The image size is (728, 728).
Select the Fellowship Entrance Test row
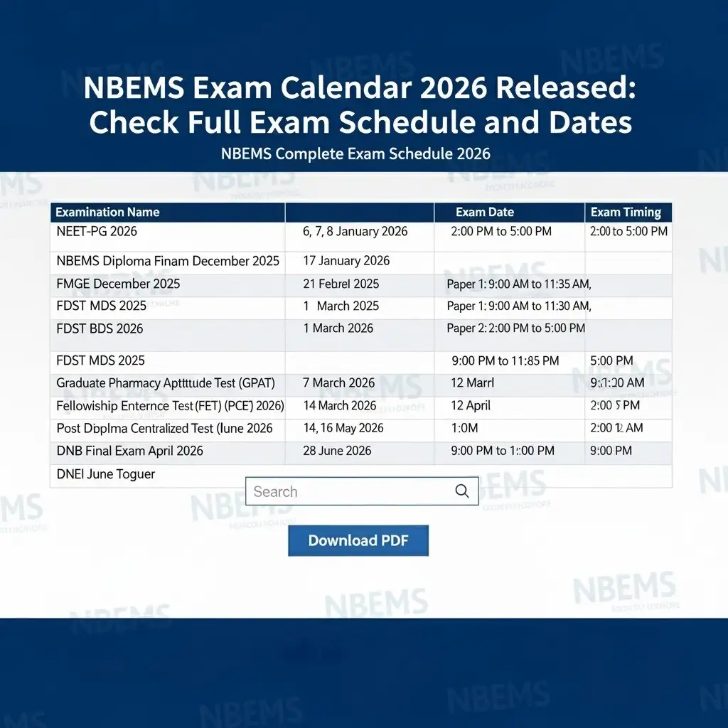tap(170, 406)
